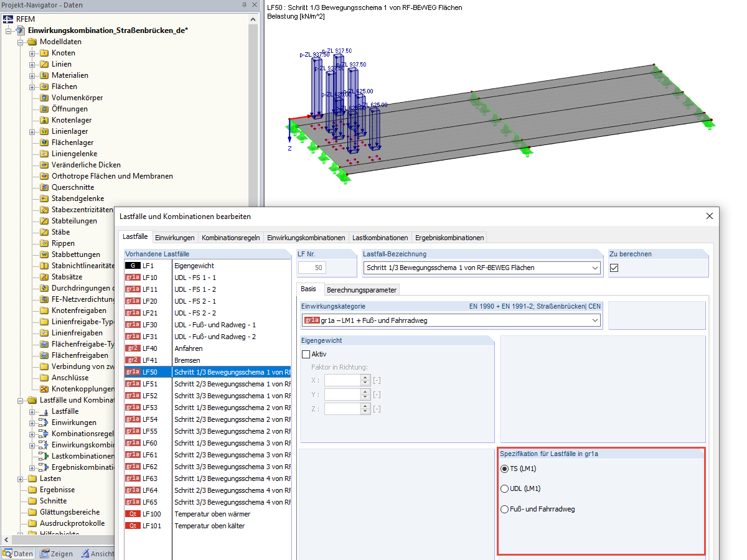The image size is (747, 560).
Task: Click the Stabbettungen icon
Action: point(44,254)
